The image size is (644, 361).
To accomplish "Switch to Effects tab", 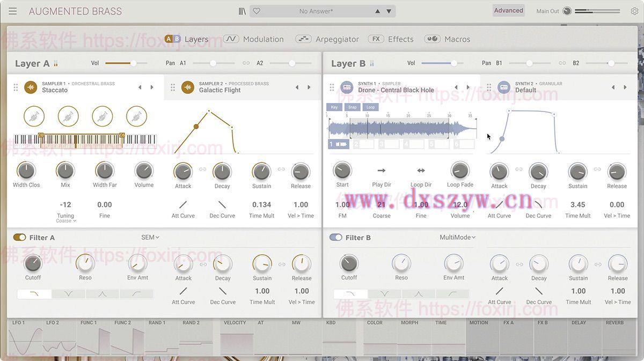I will pyautogui.click(x=391, y=39).
